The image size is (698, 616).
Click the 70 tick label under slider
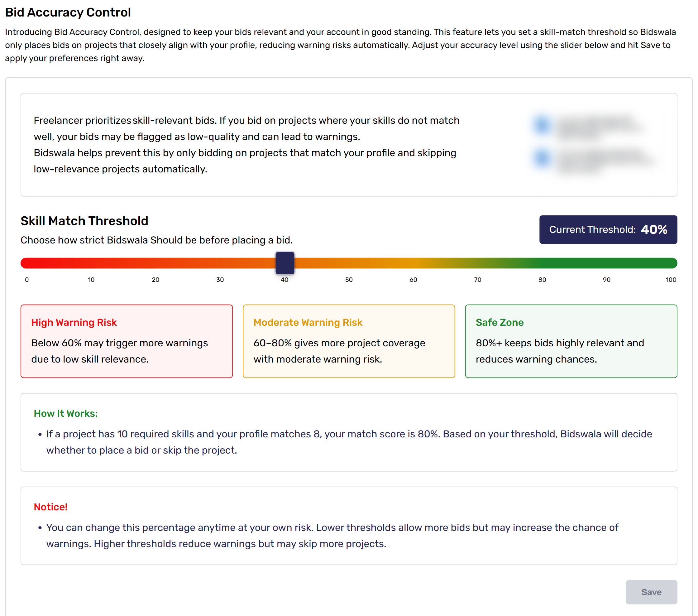pos(477,279)
